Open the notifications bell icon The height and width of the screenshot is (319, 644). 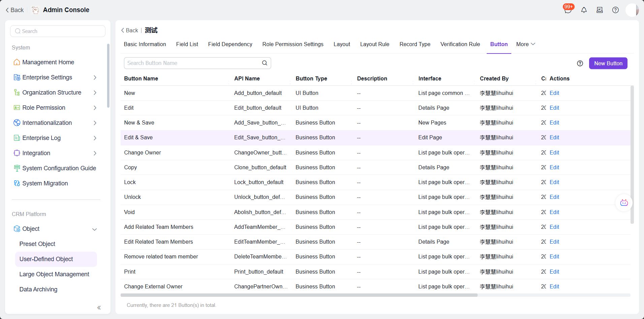pyautogui.click(x=584, y=10)
